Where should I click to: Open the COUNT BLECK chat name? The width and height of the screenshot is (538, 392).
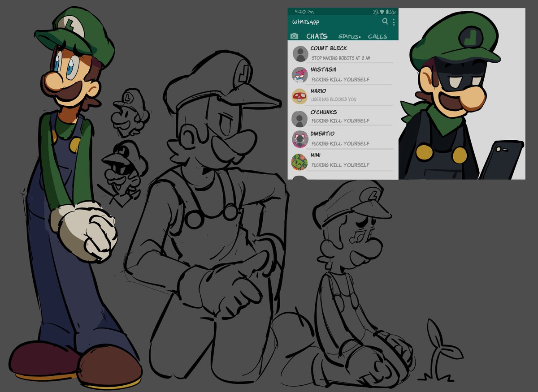pyautogui.click(x=329, y=48)
